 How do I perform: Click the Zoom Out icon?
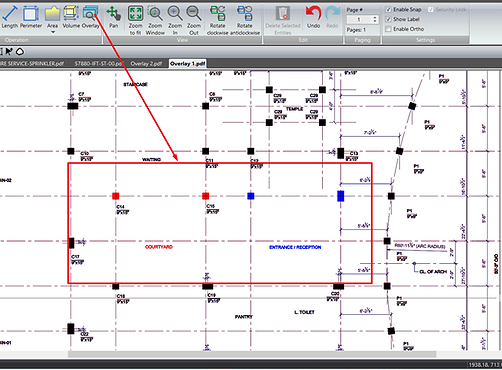coord(194,20)
